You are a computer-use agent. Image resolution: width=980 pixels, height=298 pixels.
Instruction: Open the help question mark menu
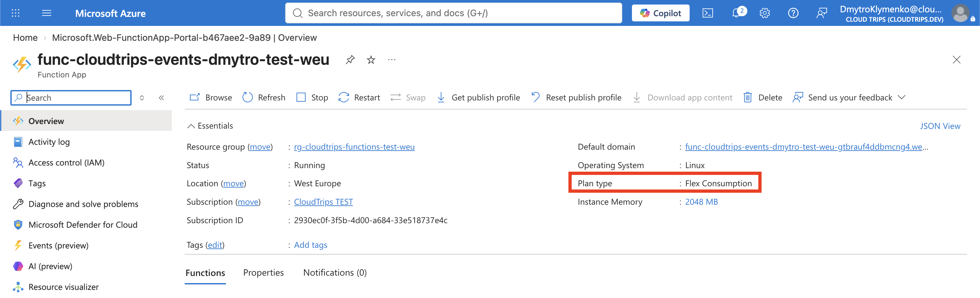(793, 13)
